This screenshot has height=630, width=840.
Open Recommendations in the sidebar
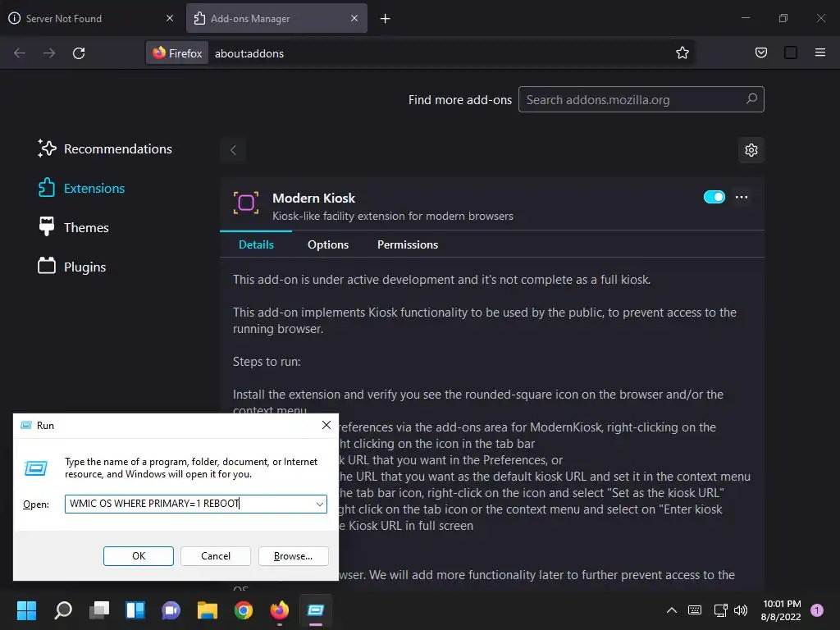tap(105, 148)
